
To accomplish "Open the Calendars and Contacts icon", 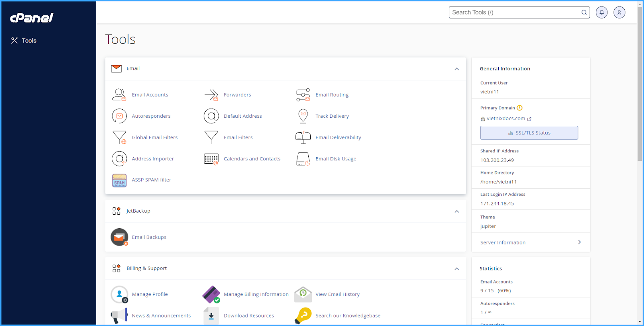I will (x=211, y=159).
